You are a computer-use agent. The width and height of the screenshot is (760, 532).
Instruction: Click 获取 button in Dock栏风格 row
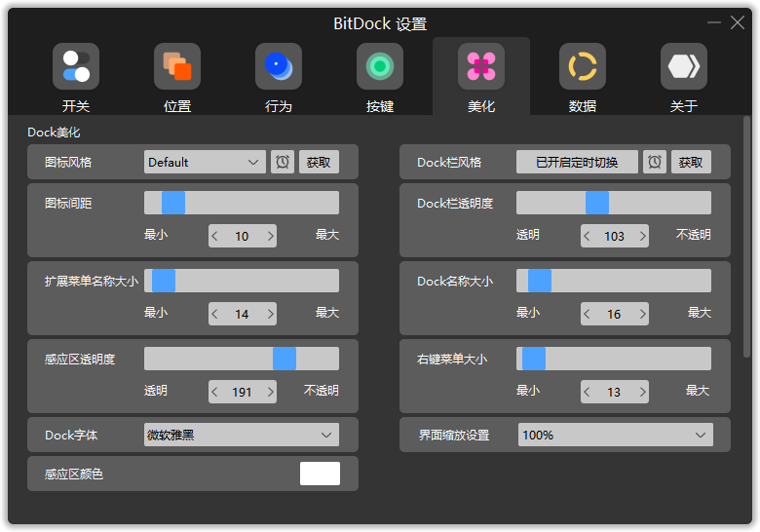[691, 162]
